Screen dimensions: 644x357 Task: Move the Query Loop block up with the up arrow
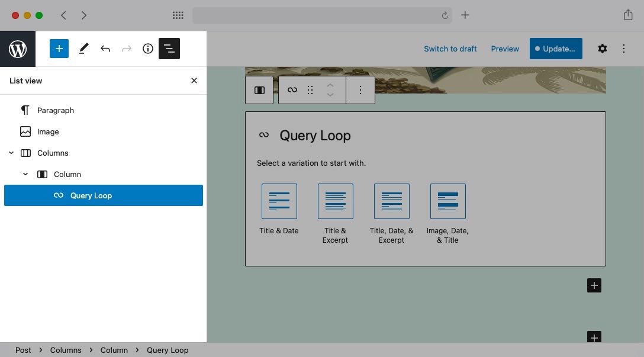[330, 85]
